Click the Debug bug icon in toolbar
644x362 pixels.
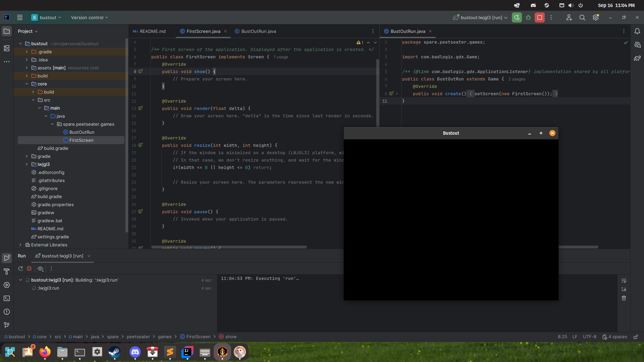click(x=528, y=17)
